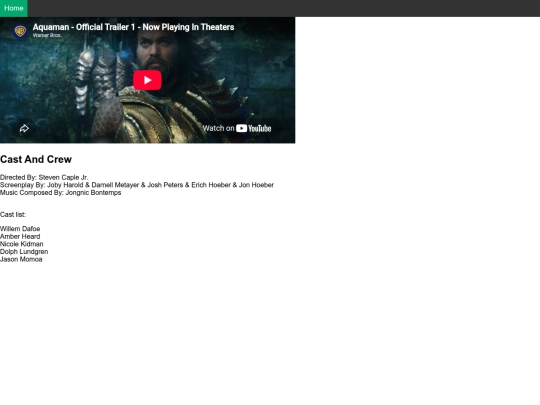540x405 pixels.
Task: Open Watch on YouTube link
Action: click(x=237, y=128)
